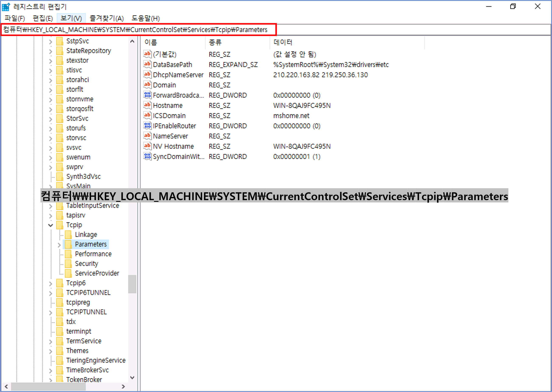Select the NameServer value entry
552x392 pixels.
coord(170,136)
